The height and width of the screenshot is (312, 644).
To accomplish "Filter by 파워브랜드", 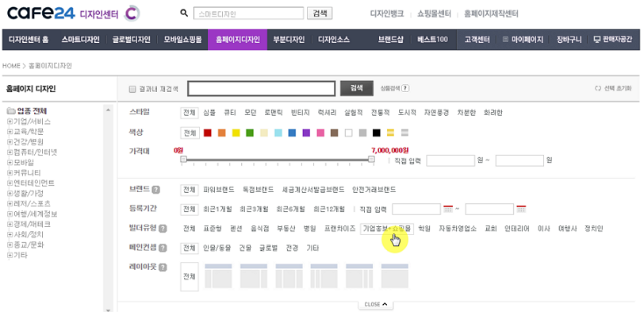I will 219,190.
